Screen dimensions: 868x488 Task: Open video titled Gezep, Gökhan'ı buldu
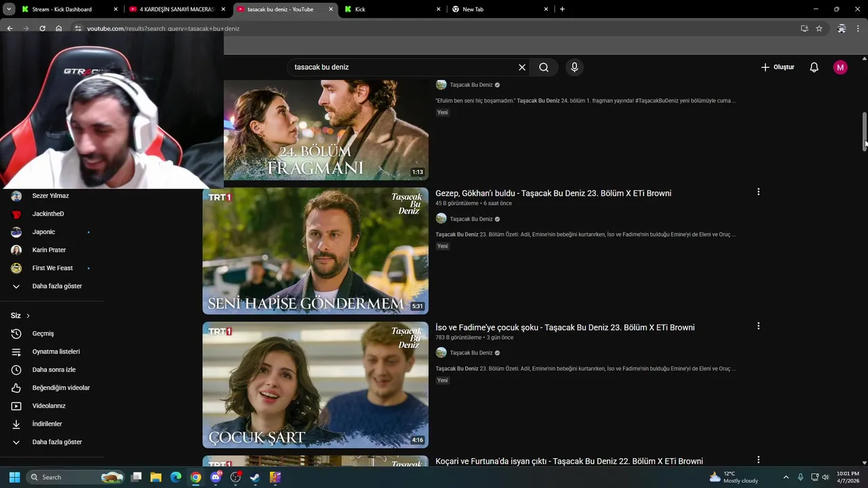point(553,193)
